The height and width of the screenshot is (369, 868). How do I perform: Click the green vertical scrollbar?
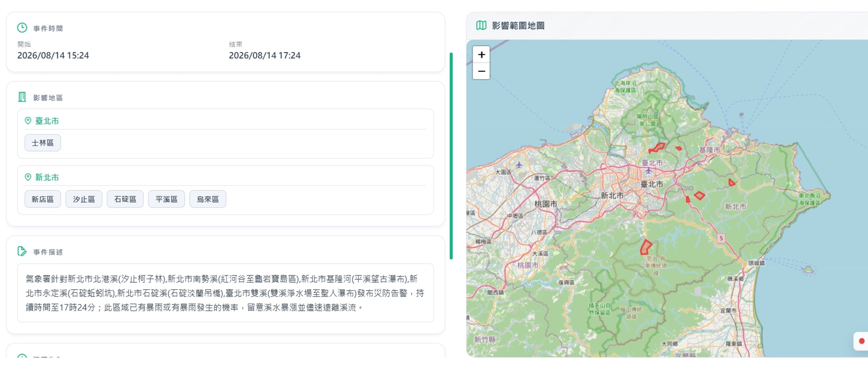(x=451, y=156)
